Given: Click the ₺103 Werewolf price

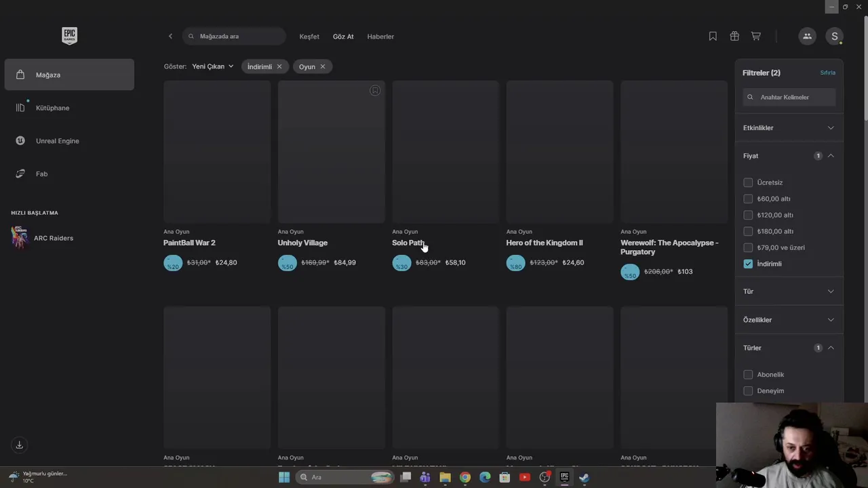Looking at the screenshot, I should point(685,271).
